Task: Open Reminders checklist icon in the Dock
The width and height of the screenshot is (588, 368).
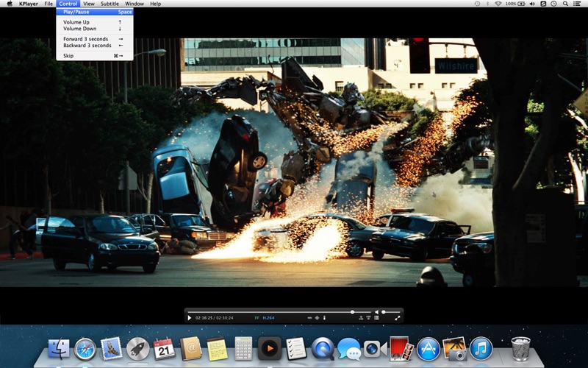Action: (x=296, y=348)
